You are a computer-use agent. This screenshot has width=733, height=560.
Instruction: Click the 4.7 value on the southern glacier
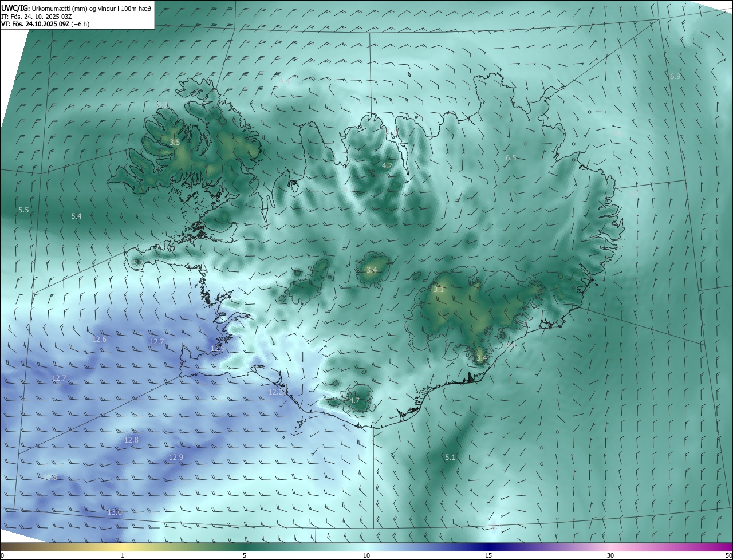(x=354, y=400)
